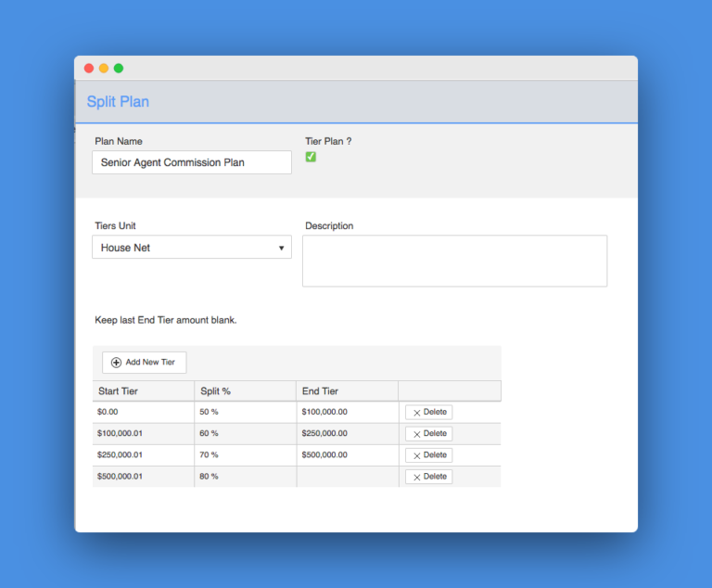The width and height of the screenshot is (712, 588).
Task: Click the blank End Tier cell in 80 % row
Action: pyautogui.click(x=348, y=476)
